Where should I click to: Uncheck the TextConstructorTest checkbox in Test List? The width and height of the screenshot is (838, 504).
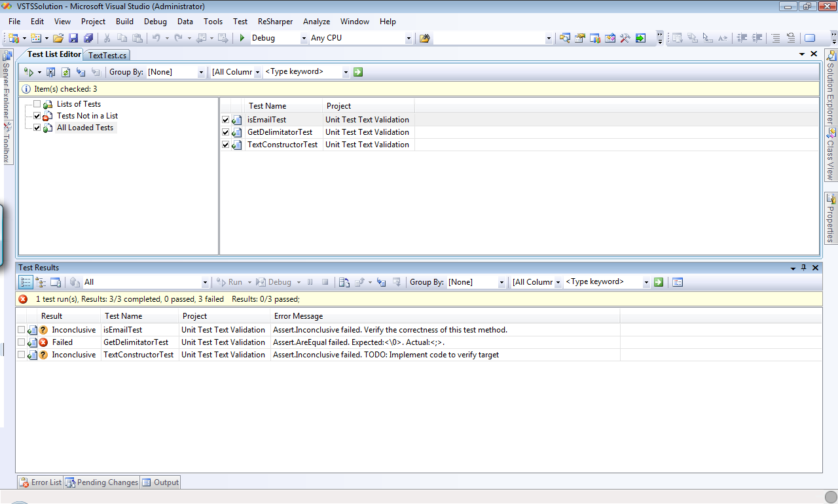[x=226, y=145]
